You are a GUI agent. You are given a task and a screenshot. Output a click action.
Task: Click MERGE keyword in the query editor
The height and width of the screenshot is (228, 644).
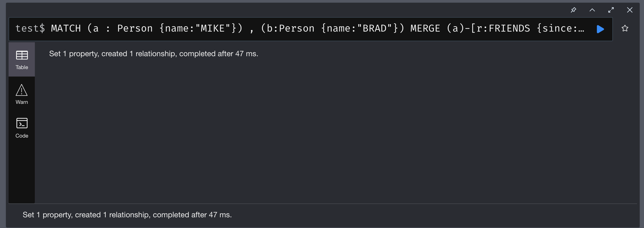425,28
